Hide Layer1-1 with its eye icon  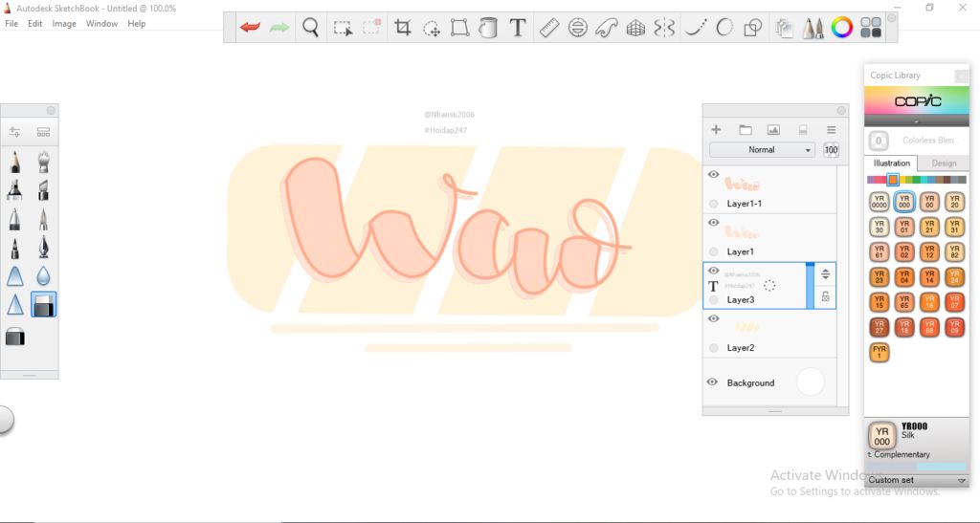click(x=713, y=175)
